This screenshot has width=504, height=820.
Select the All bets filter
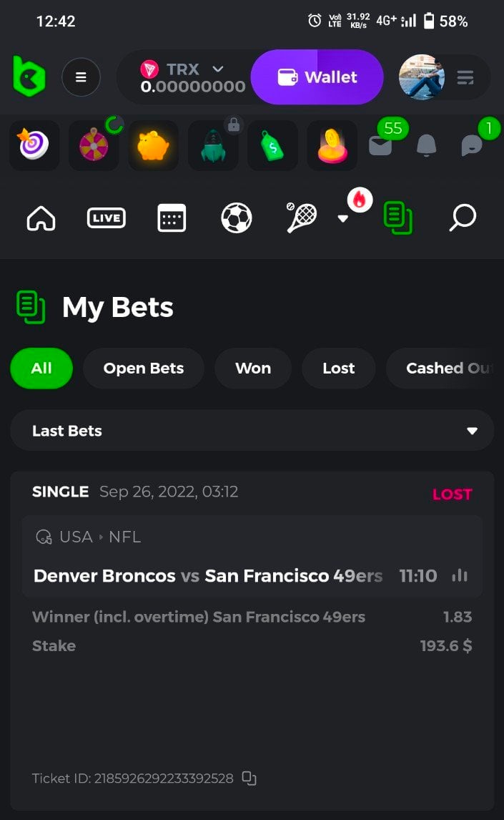tap(41, 368)
